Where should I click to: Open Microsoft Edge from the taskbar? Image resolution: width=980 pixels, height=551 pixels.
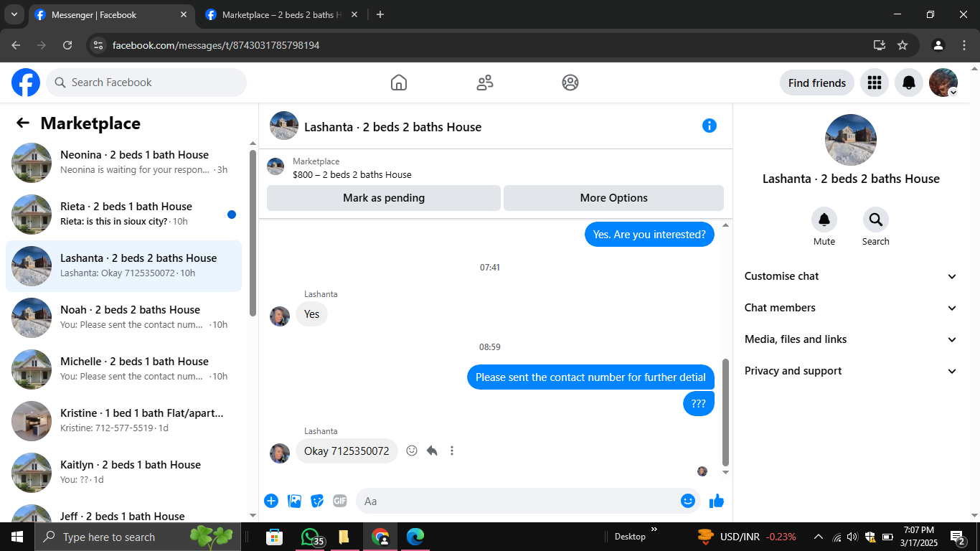(x=415, y=537)
